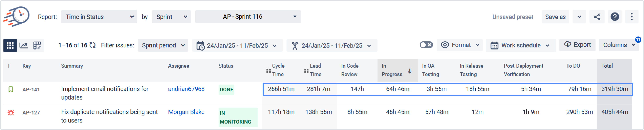This screenshot has height=130, width=644.
Task: Open the help question mark icon
Action: click(615, 17)
